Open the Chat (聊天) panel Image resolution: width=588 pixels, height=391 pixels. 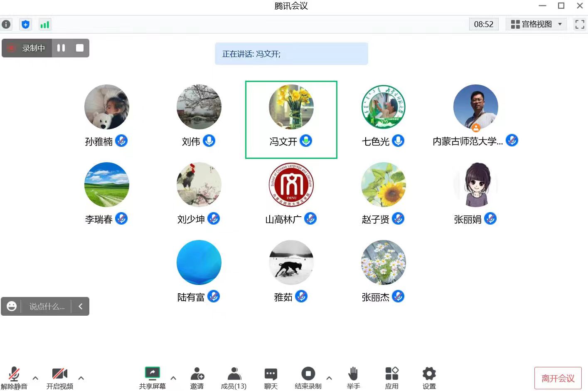click(x=271, y=378)
